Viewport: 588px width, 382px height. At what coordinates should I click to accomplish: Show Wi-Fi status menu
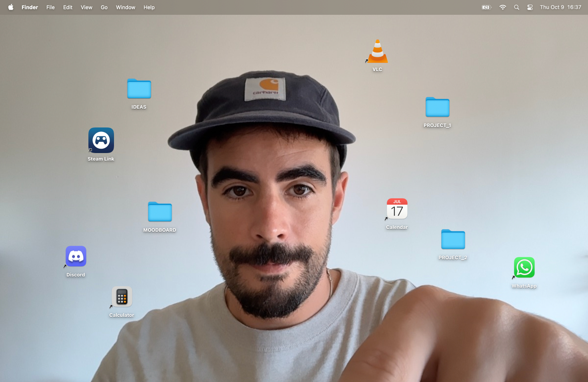503,7
